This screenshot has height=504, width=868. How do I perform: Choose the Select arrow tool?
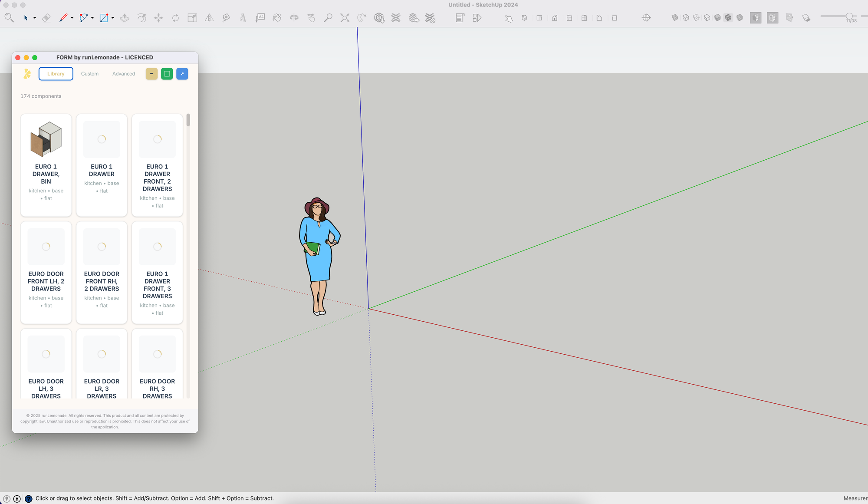[26, 18]
